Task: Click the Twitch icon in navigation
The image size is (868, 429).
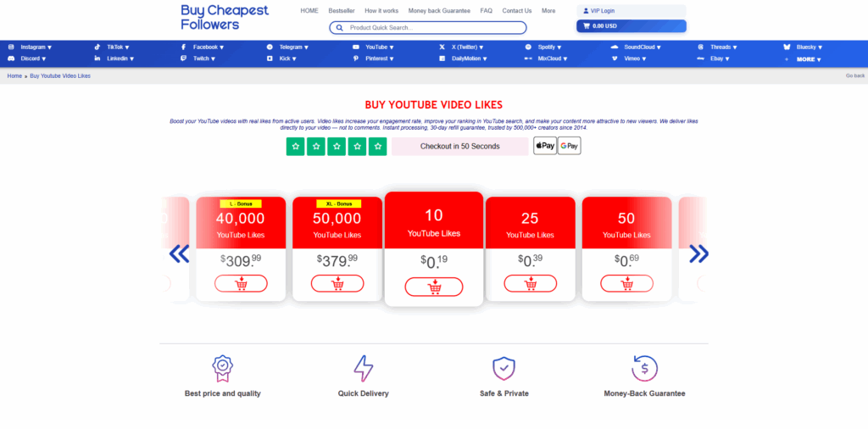Action: coord(183,58)
